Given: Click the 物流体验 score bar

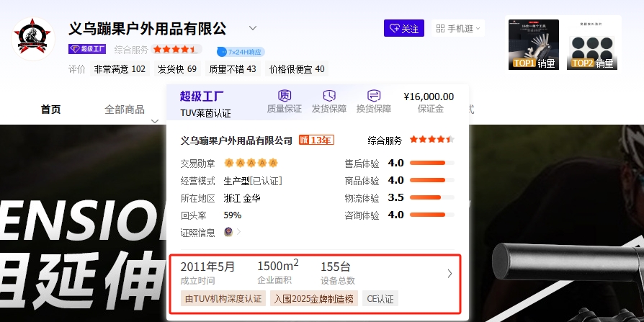Looking at the screenshot, I should [x=432, y=197].
